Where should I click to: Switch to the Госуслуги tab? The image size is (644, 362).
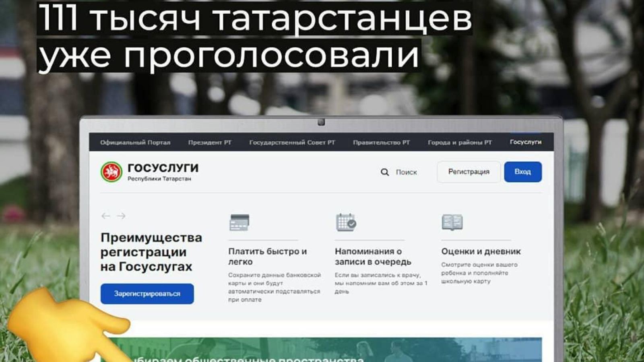[x=525, y=142]
